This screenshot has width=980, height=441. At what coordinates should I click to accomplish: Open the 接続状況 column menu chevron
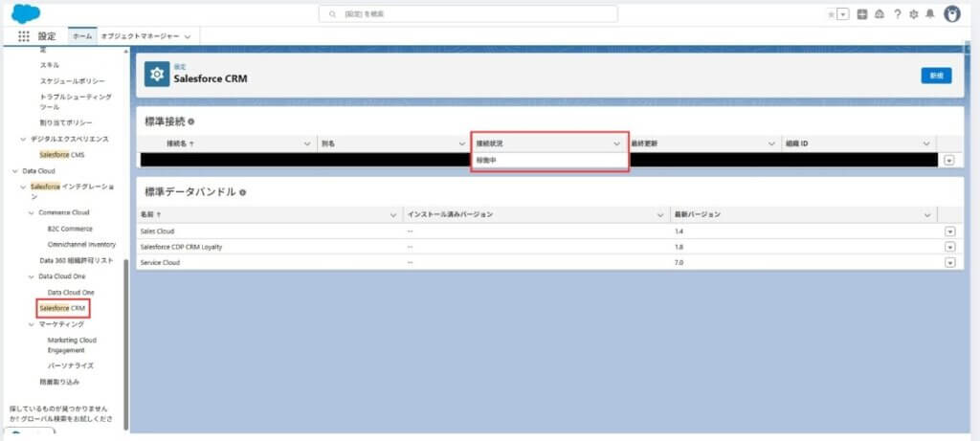point(617,143)
